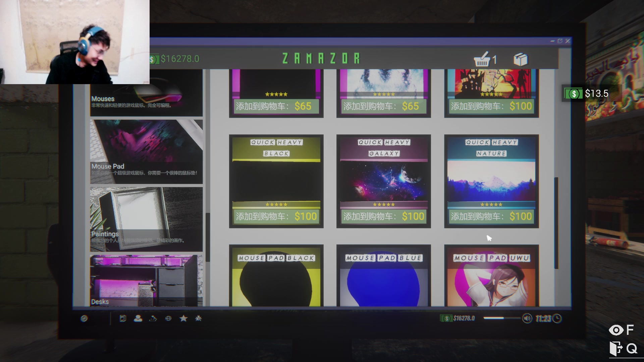This screenshot has width=644, height=362.
Task: Click the delivery box package icon
Action: click(520, 60)
